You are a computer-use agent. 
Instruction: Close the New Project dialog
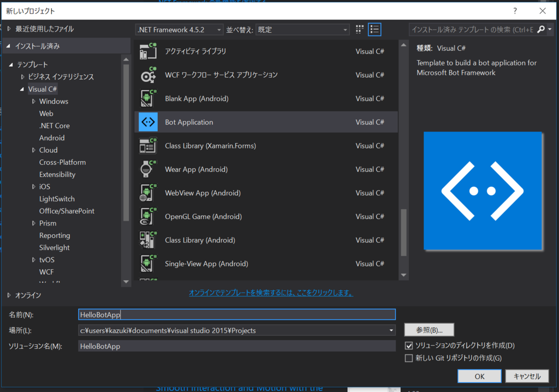click(543, 11)
